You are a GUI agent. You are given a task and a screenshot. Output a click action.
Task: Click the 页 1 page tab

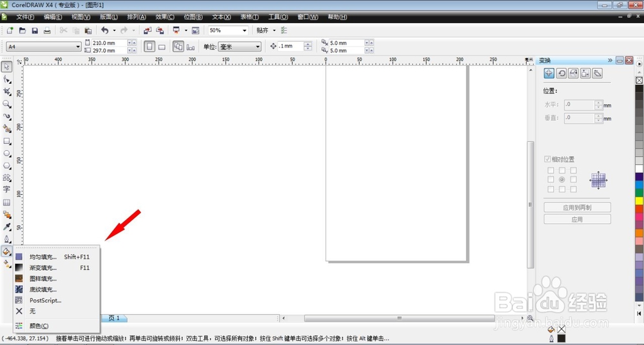[x=114, y=319]
